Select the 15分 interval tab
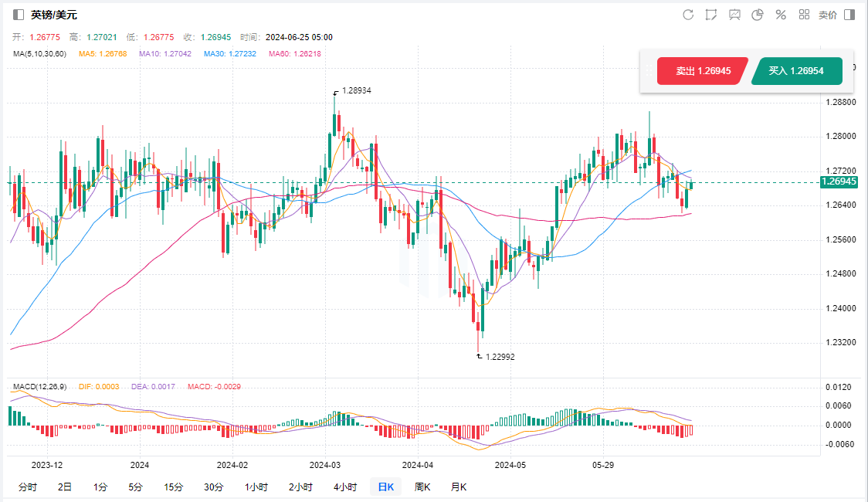Viewport: 868px width, 502px height. (174, 487)
